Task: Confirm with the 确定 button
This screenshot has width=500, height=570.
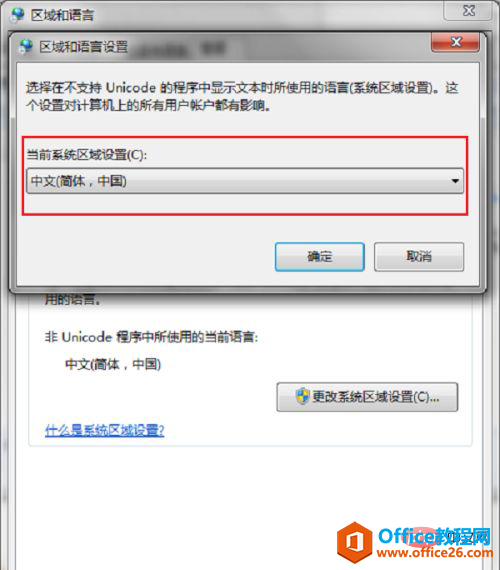Action: click(320, 257)
